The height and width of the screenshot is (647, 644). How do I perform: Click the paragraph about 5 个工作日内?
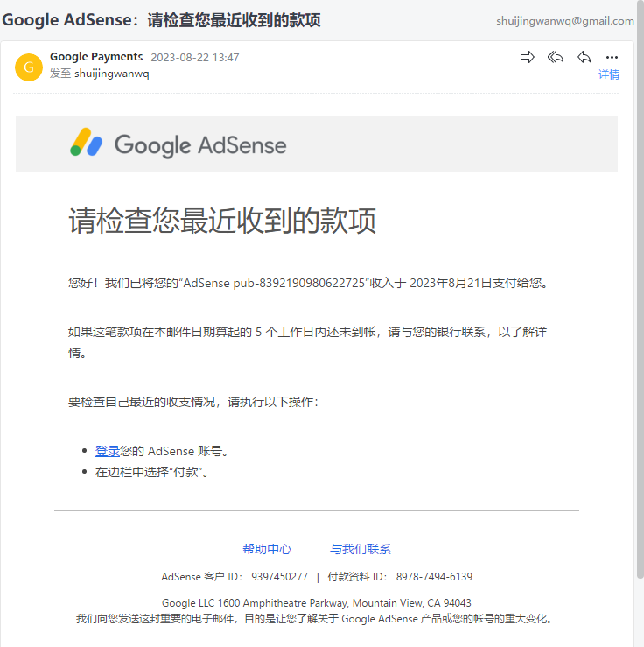coord(308,342)
